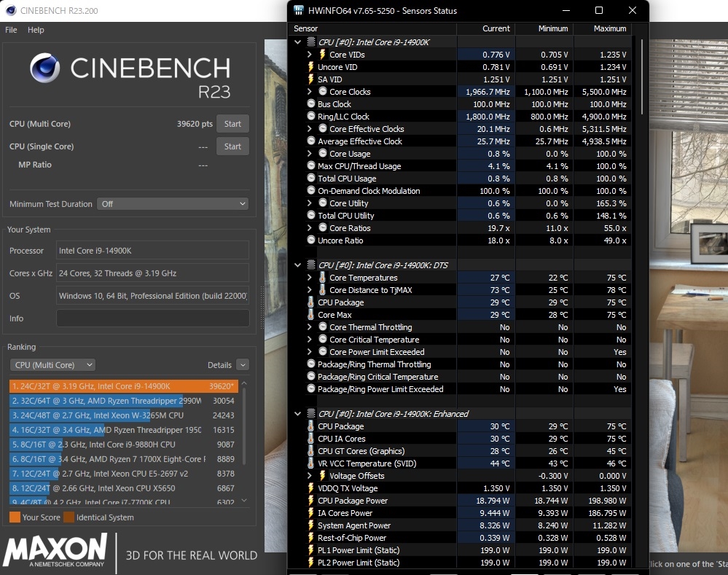
Task: Start the CPU (Multi Core) benchmark
Action: pos(232,124)
